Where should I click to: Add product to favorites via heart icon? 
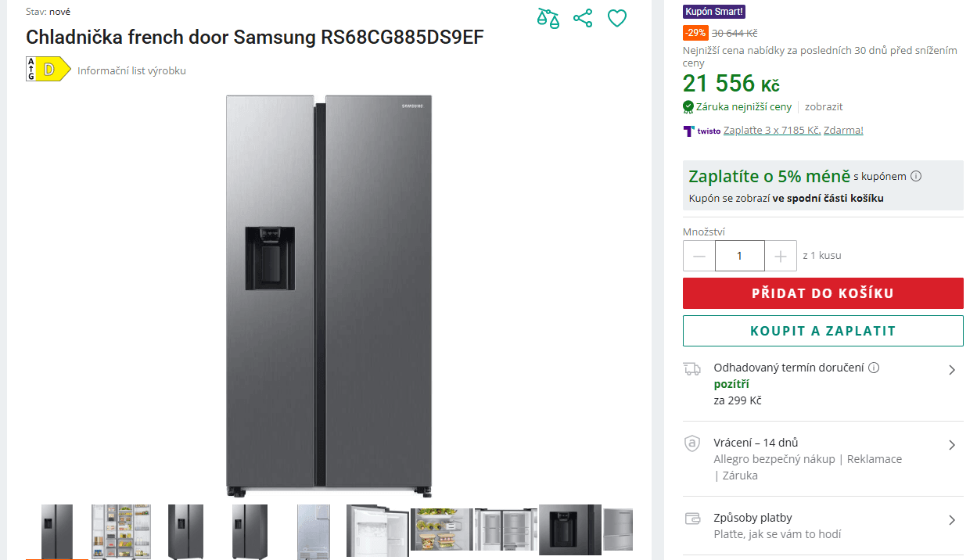pos(616,17)
